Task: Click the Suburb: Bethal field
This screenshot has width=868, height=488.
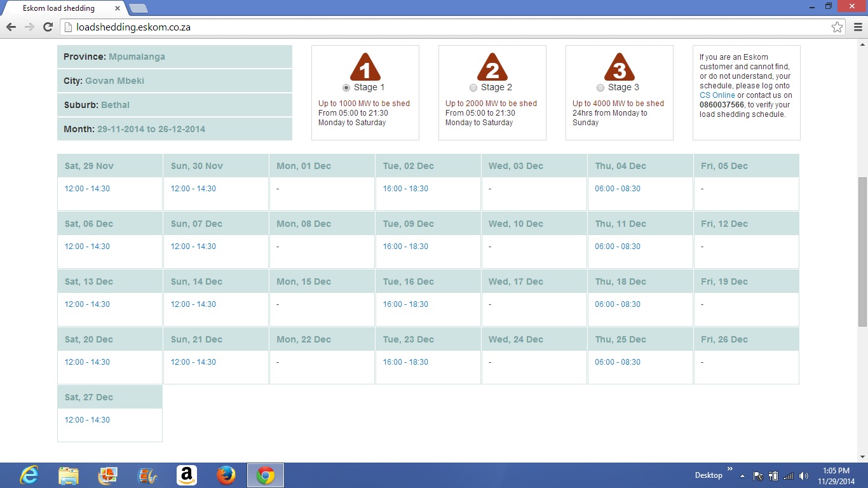Action: [x=175, y=105]
